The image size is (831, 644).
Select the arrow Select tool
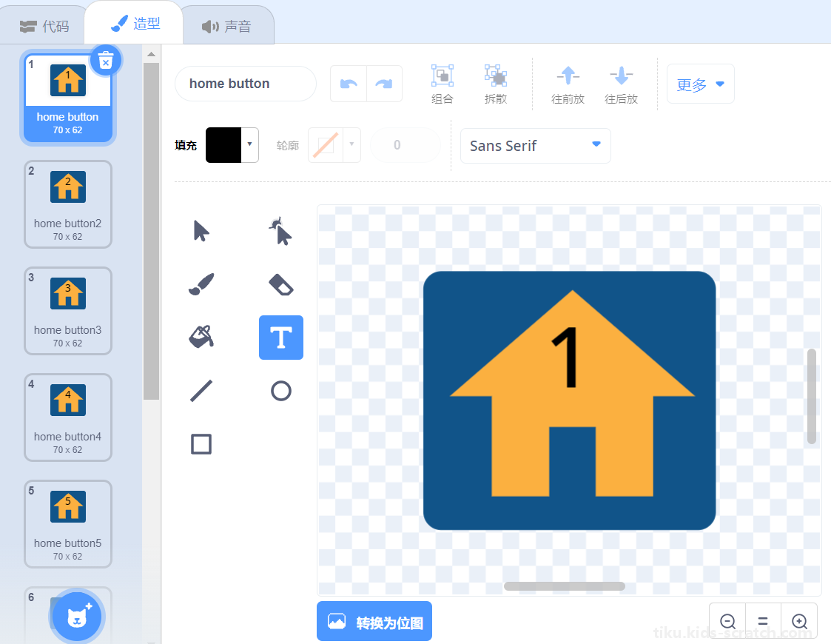pos(201,232)
